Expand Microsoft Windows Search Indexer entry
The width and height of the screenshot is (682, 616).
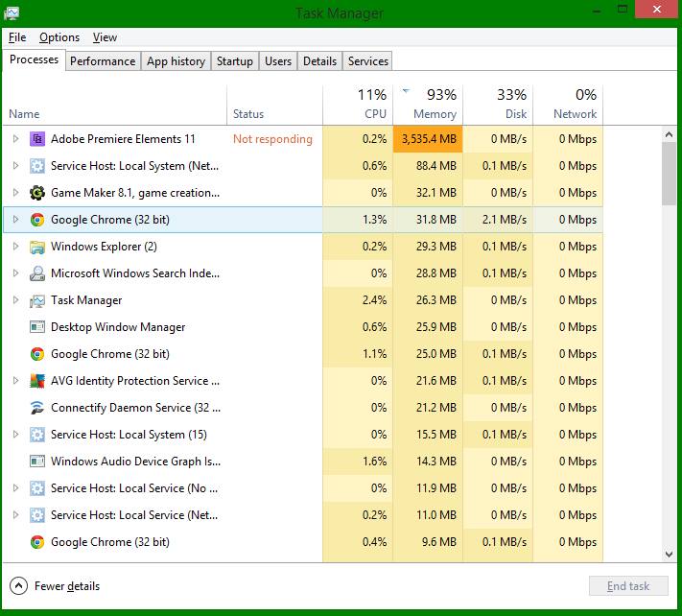point(15,273)
